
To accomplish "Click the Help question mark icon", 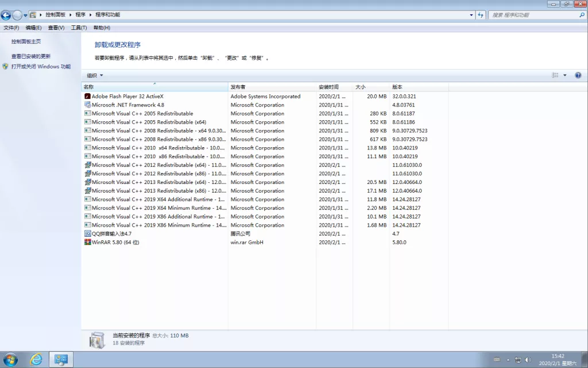I will point(578,75).
